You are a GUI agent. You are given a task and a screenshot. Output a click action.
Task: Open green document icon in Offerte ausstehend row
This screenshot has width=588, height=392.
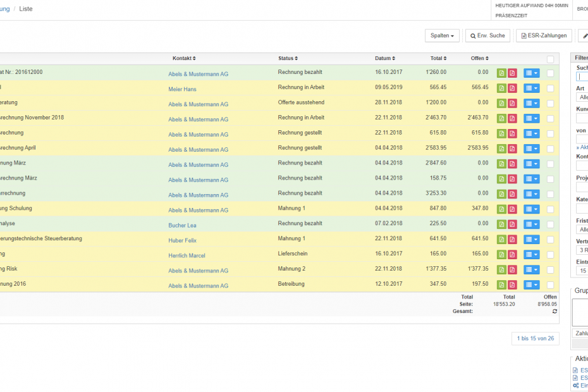[x=501, y=103]
